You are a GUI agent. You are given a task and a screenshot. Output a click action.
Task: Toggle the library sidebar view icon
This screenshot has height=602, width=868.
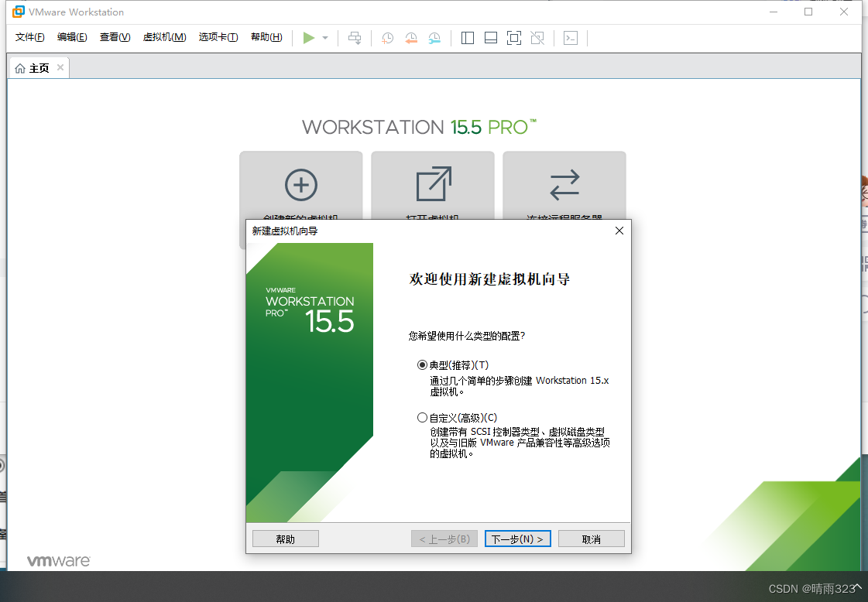(x=467, y=38)
